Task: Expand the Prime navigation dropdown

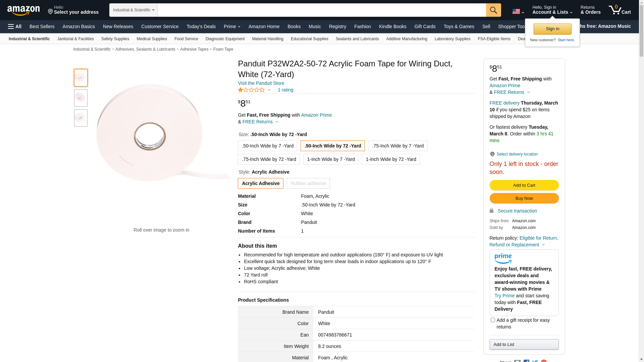Action: point(232,26)
